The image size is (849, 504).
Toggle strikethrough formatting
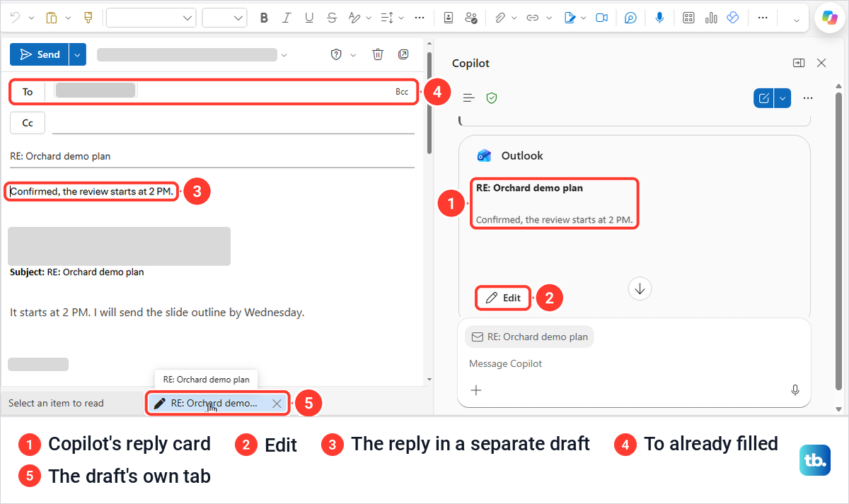tap(331, 18)
